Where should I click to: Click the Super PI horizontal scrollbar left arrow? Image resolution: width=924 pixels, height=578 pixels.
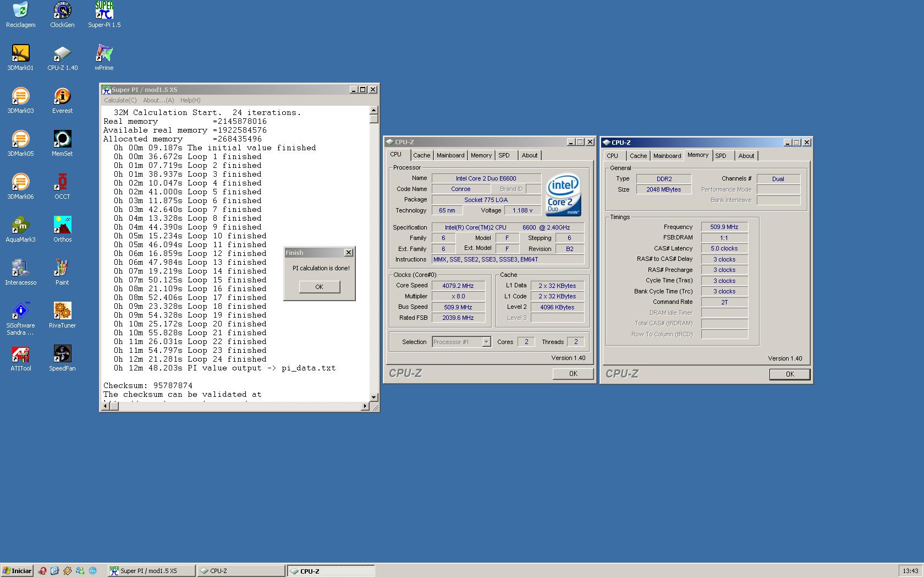[106, 406]
